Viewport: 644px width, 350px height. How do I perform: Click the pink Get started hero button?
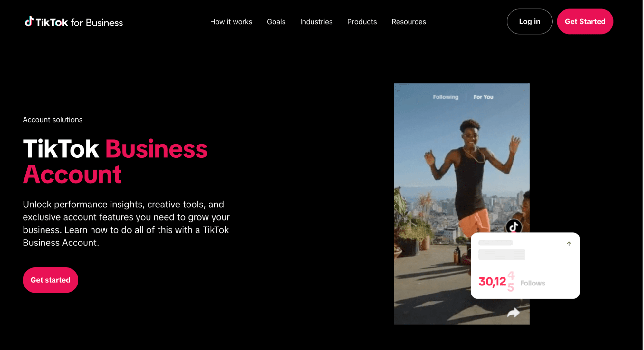pos(51,280)
